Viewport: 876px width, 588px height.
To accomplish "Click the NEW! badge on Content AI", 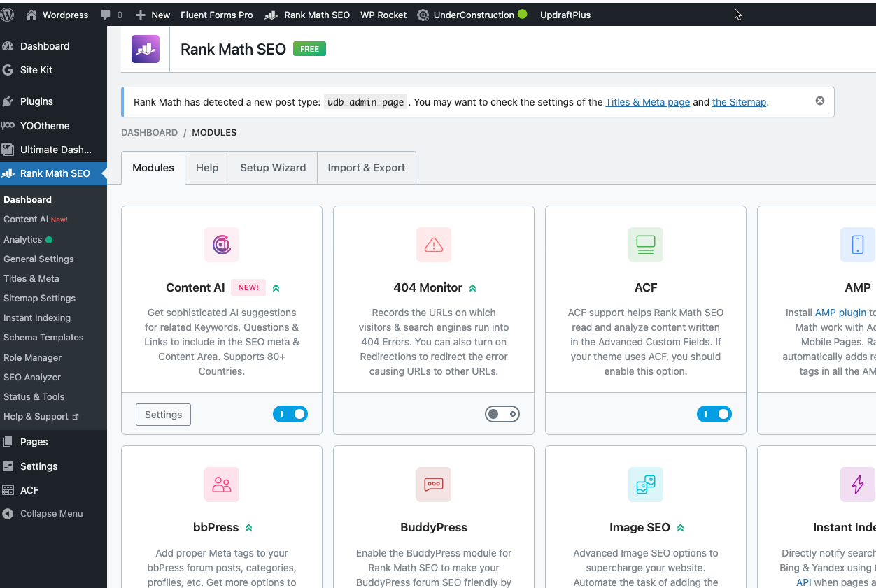I will (248, 287).
